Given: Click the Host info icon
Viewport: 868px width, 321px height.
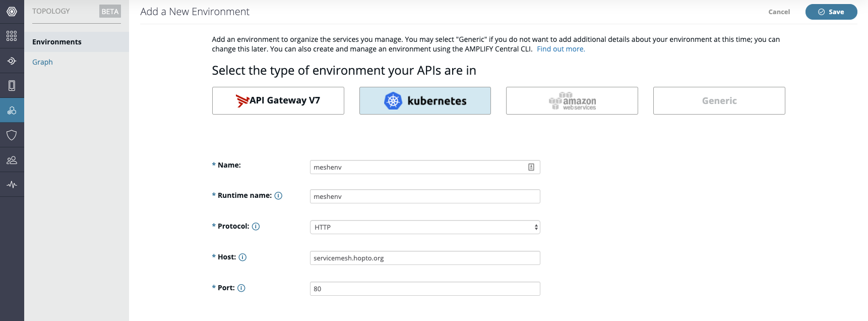Looking at the screenshot, I should coord(242,257).
